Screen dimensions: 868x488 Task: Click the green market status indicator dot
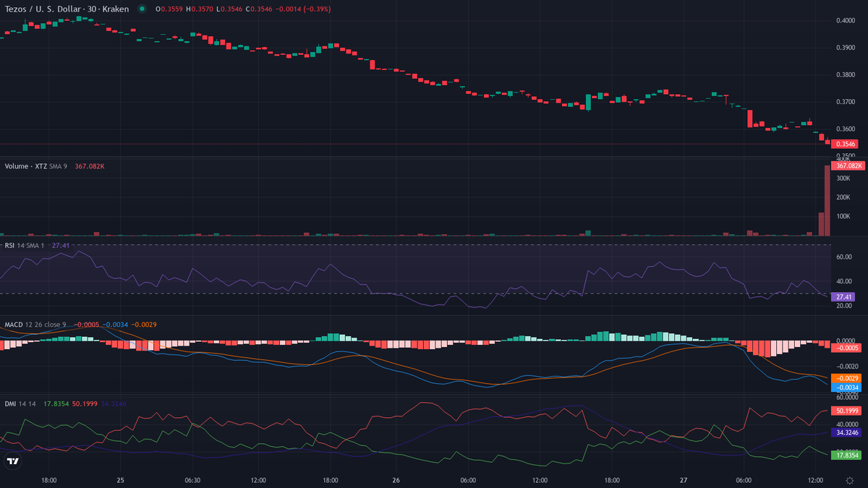pos(142,9)
